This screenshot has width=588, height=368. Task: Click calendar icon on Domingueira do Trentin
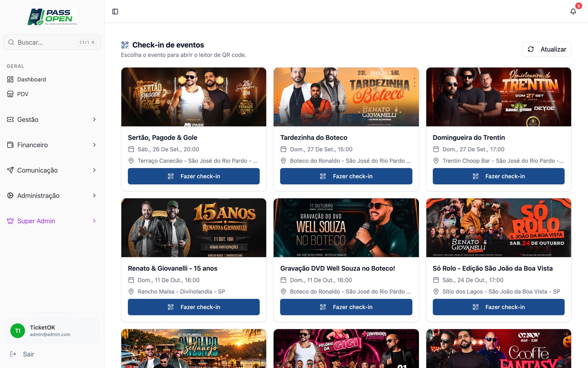[x=436, y=149]
